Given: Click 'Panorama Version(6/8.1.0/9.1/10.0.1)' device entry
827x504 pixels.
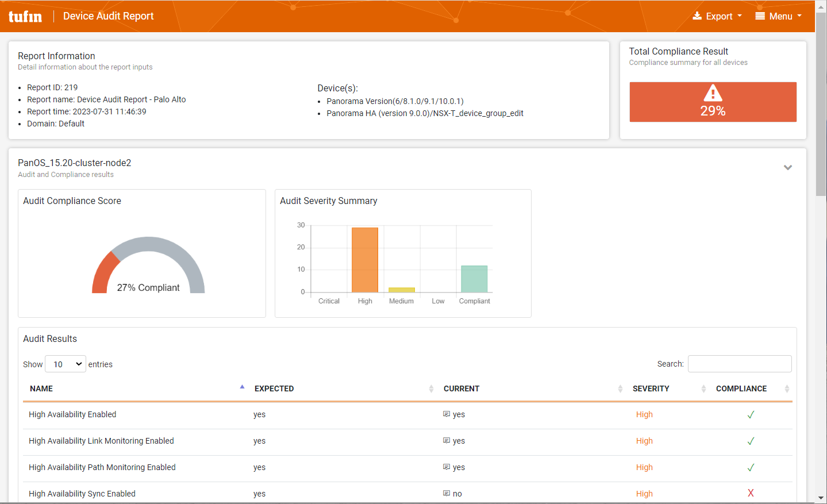Looking at the screenshot, I should (395, 101).
